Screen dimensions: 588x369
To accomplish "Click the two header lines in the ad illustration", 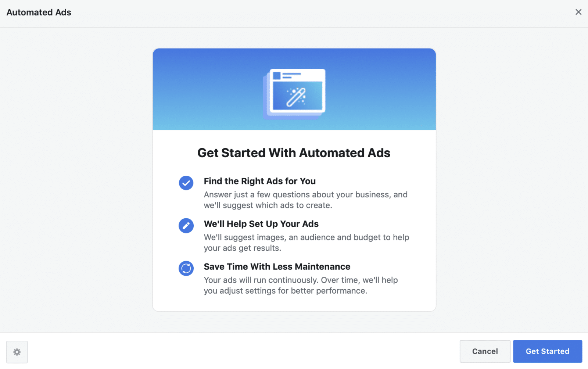I will (291, 76).
